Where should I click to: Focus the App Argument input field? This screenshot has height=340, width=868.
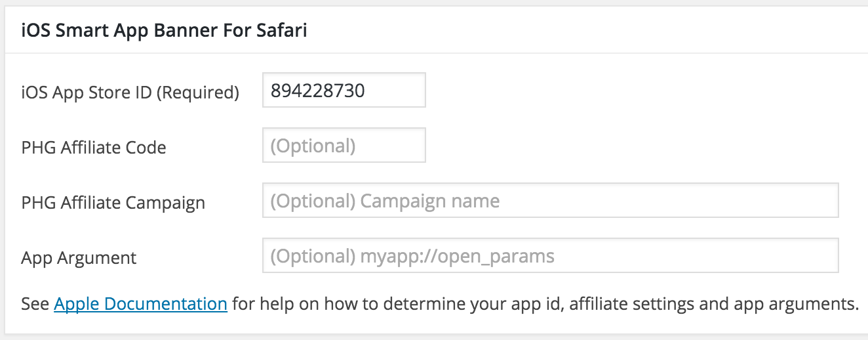click(550, 255)
